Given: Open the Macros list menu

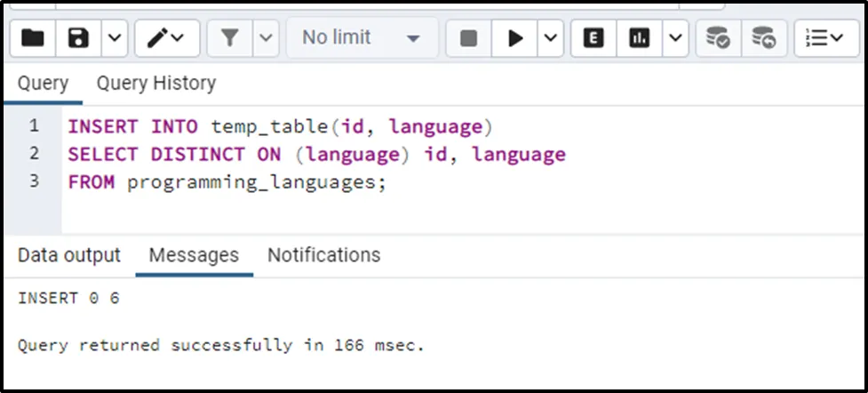Looking at the screenshot, I should (825, 38).
